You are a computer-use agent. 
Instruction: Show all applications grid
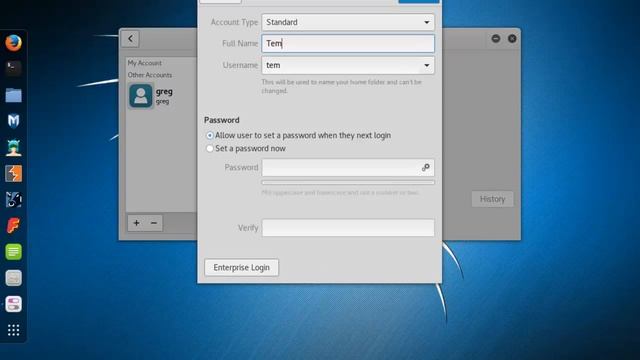coord(13,330)
